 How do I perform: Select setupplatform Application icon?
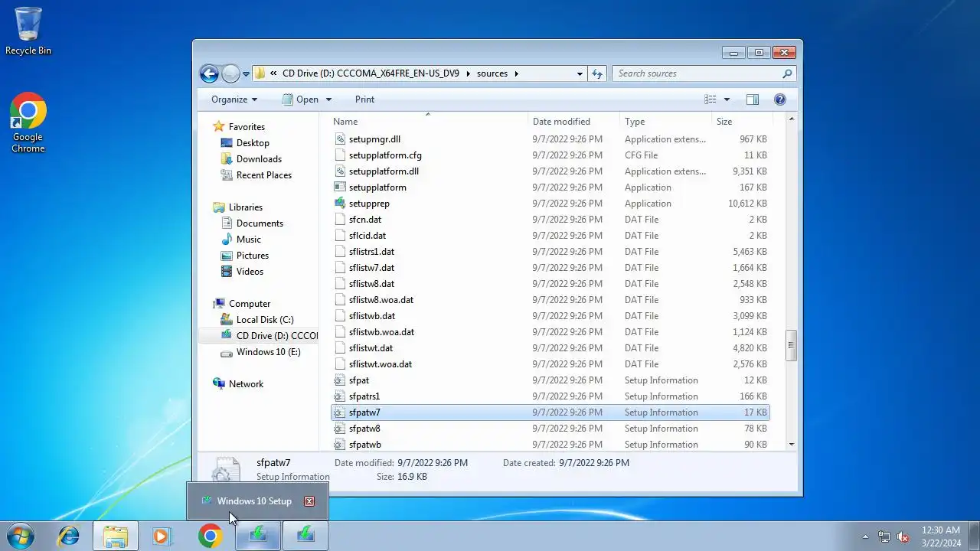pyautogui.click(x=341, y=187)
